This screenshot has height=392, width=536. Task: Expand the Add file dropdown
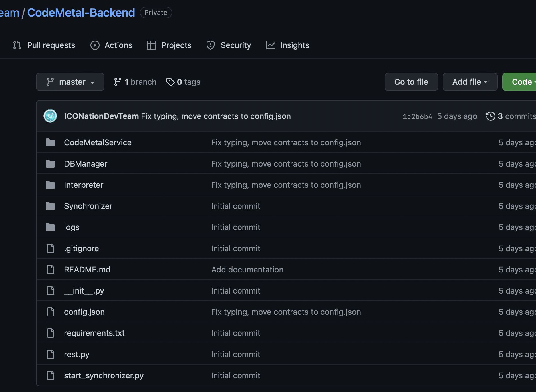(x=470, y=82)
